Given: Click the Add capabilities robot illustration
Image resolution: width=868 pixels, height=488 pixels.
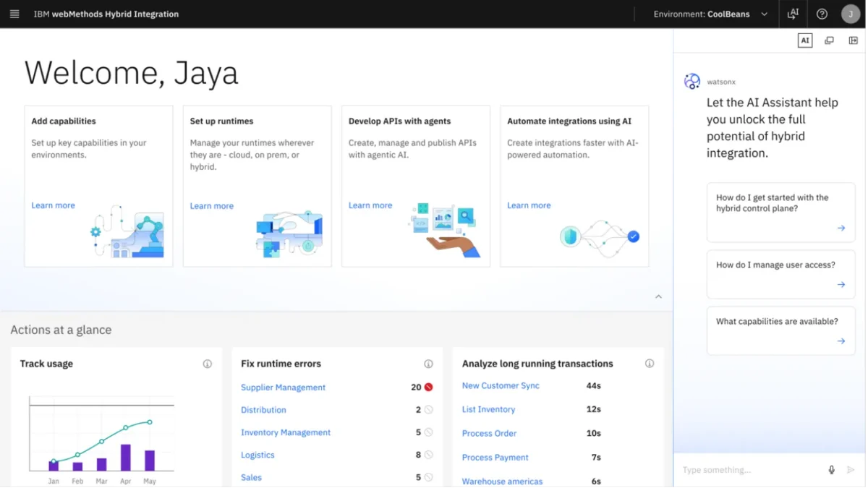Looking at the screenshot, I should click(x=127, y=231).
